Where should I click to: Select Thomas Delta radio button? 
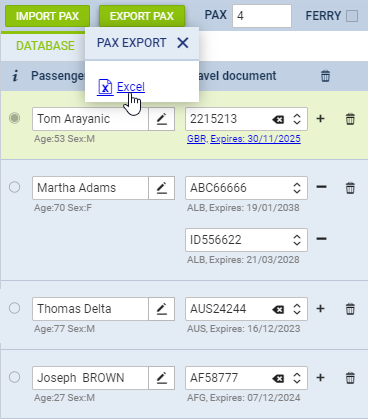coord(14,308)
